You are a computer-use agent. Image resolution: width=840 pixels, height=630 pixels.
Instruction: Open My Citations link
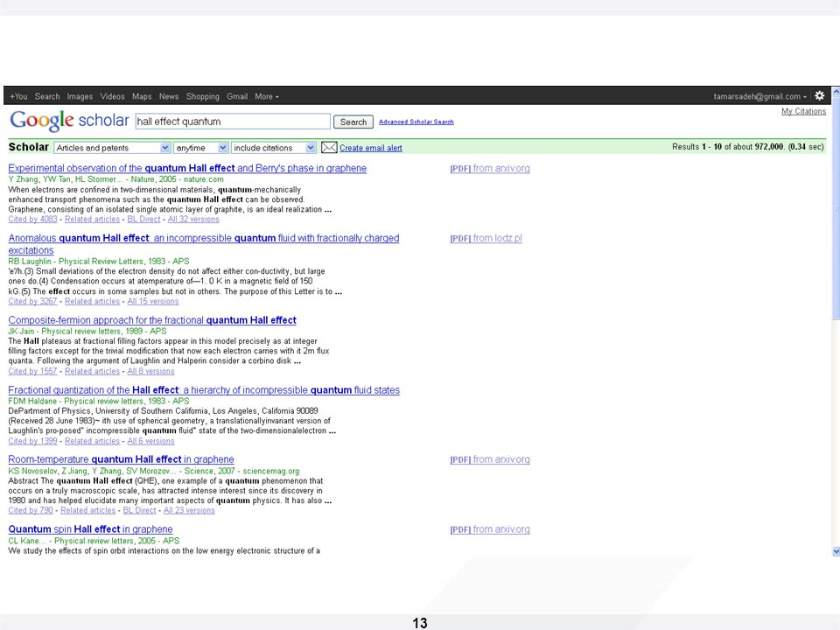coord(803,111)
